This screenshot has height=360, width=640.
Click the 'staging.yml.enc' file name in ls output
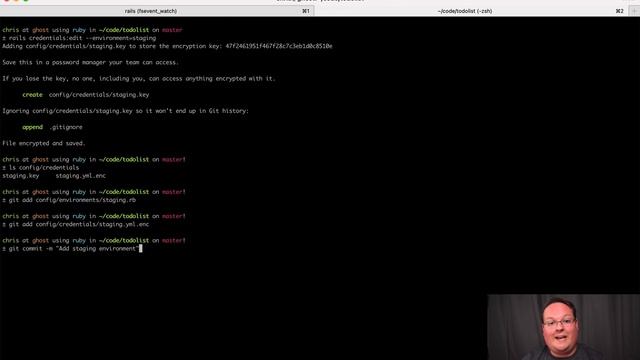[x=80, y=176]
